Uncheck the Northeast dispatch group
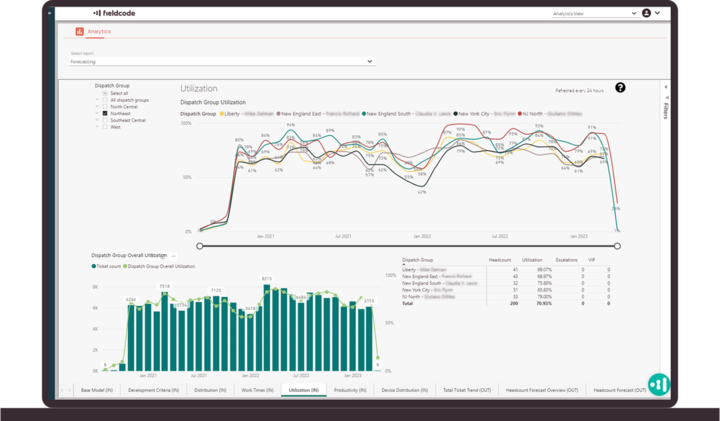 (105, 114)
